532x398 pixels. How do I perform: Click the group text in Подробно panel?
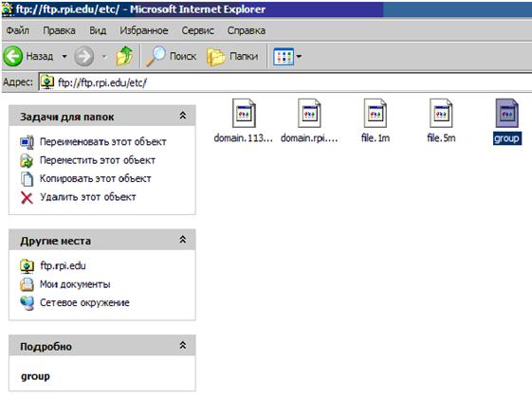pos(35,376)
